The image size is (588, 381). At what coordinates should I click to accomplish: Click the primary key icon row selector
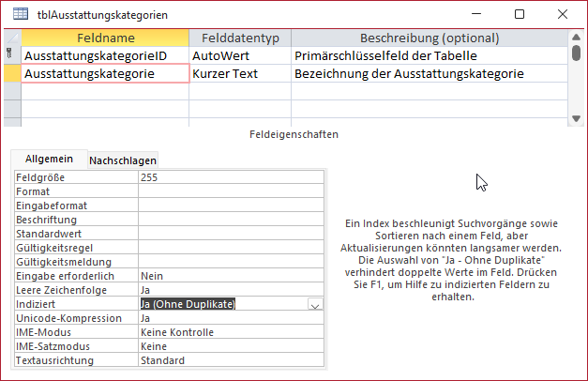(12, 55)
